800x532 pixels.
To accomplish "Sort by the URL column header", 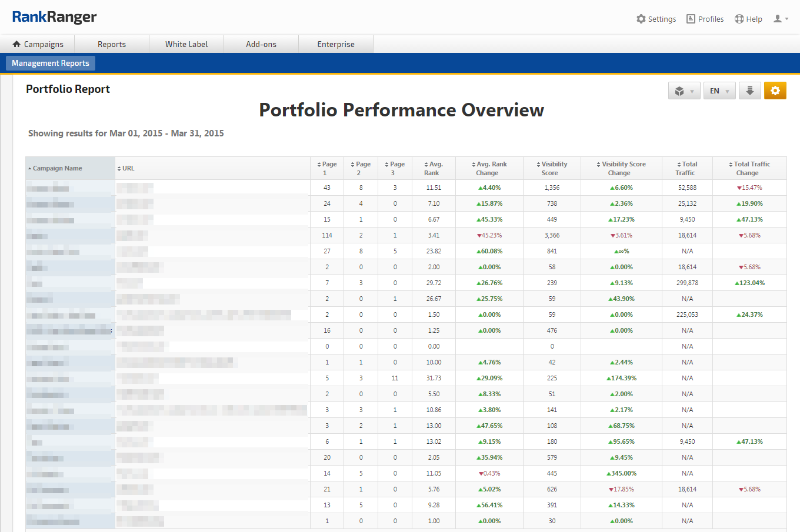I will 128,168.
